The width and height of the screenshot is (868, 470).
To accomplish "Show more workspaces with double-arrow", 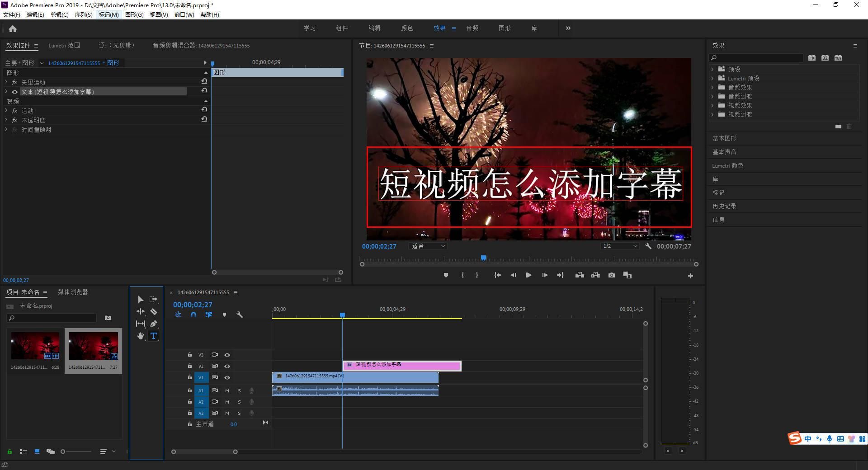I will pos(568,28).
